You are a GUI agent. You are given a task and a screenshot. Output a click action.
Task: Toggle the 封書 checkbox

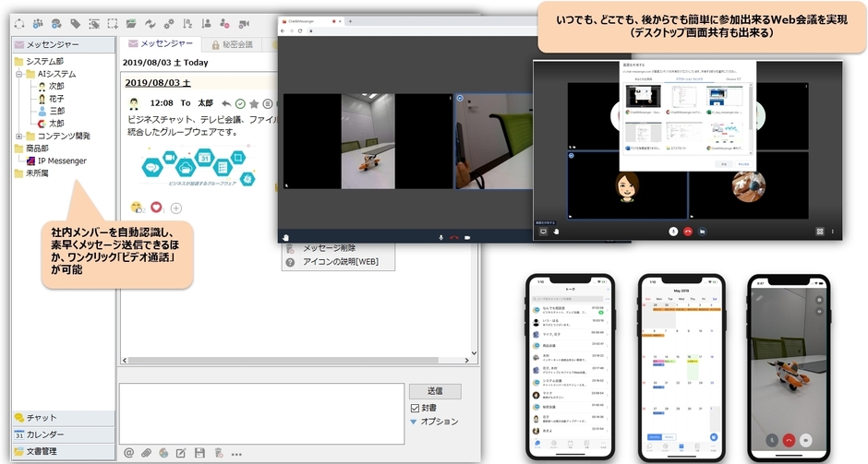[415, 408]
